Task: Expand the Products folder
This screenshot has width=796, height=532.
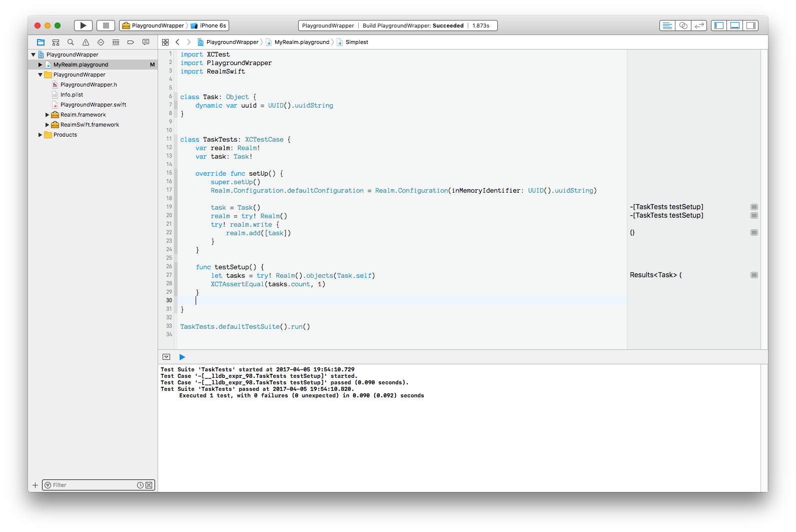Action: (x=41, y=135)
